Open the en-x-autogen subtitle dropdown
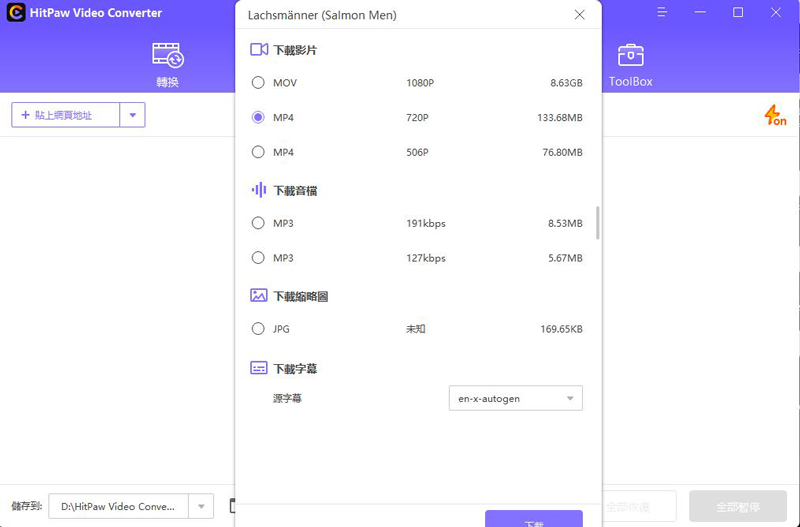Image resolution: width=800 pixels, height=527 pixels. 515,398
